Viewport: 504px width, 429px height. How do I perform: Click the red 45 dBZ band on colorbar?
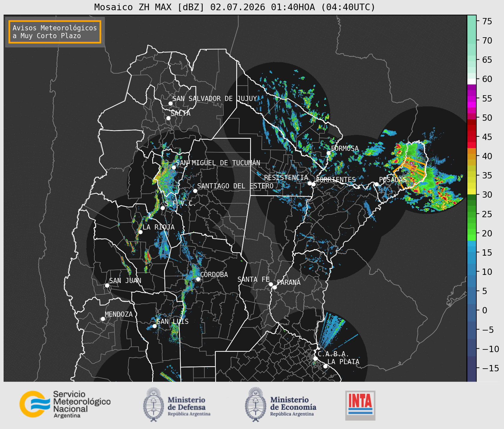pyautogui.click(x=472, y=137)
